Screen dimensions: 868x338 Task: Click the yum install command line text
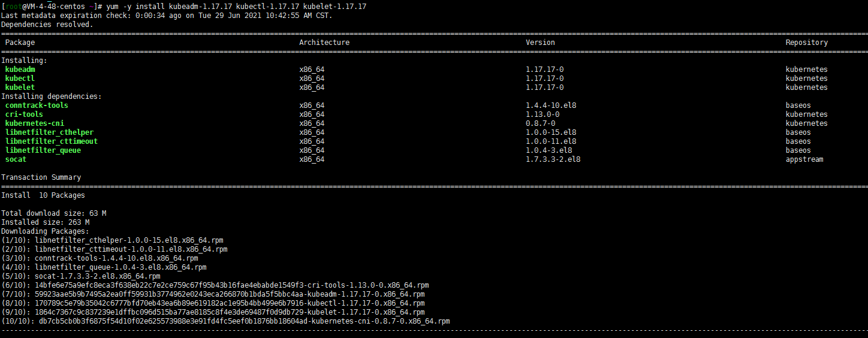(237, 6)
